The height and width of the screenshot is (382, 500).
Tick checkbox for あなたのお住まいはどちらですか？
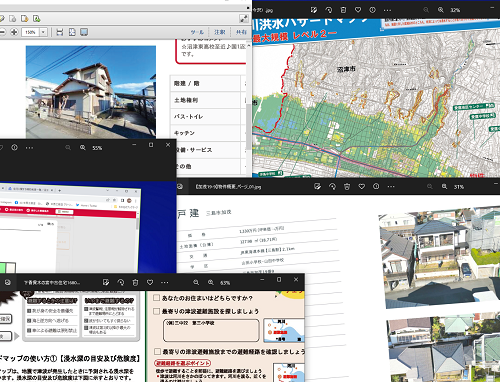[156, 298]
